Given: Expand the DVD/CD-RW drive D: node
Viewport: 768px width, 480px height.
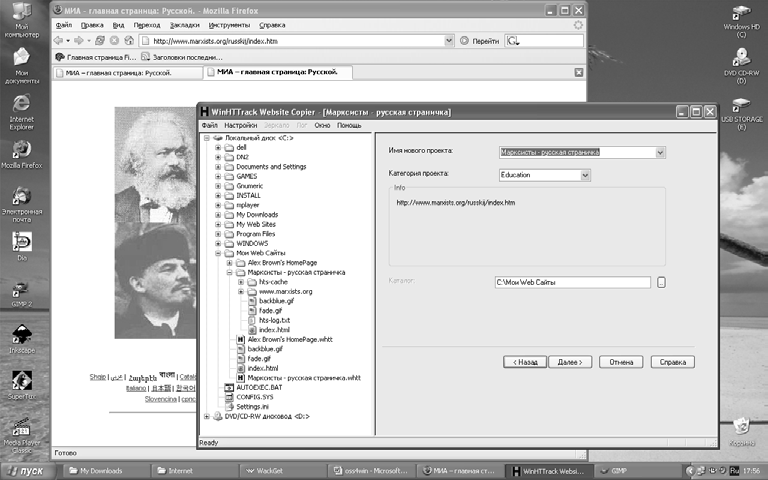Looking at the screenshot, I should click(207, 416).
